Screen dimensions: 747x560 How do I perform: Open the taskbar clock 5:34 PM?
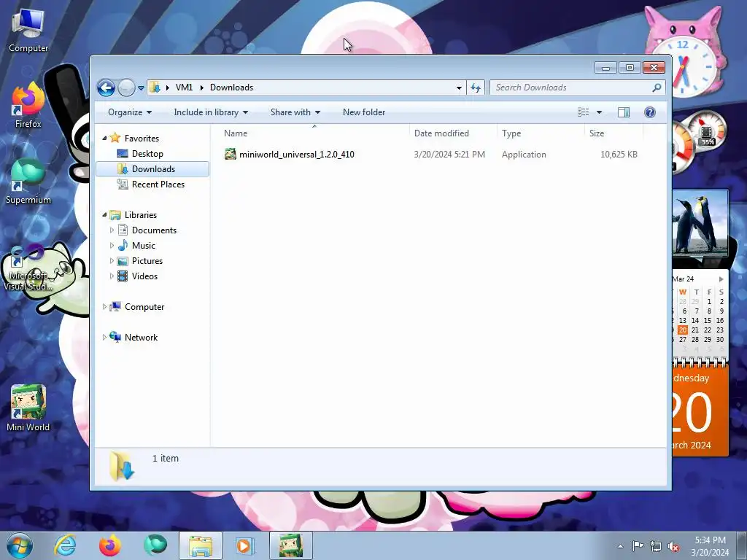(710, 540)
